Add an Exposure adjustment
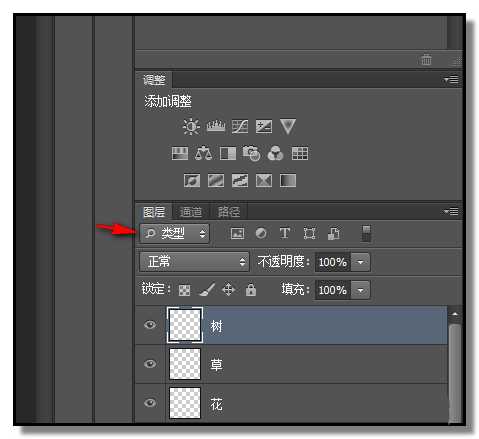This screenshot has height=439, width=479. point(264,127)
